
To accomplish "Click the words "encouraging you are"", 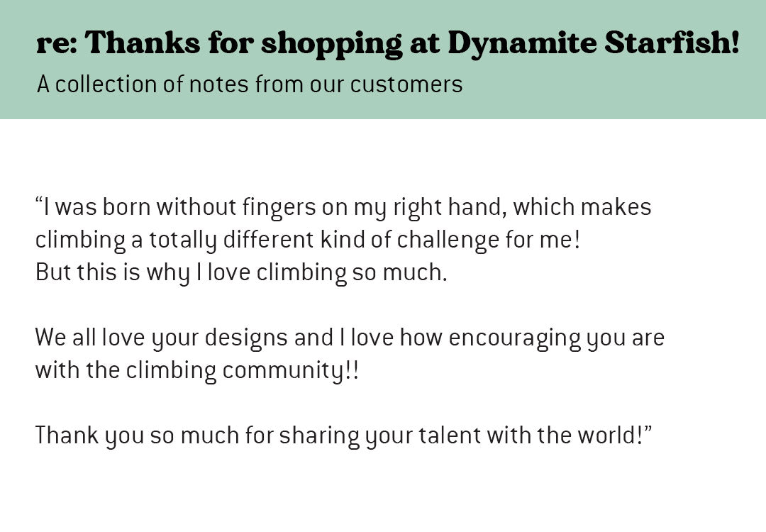I will [x=556, y=338].
